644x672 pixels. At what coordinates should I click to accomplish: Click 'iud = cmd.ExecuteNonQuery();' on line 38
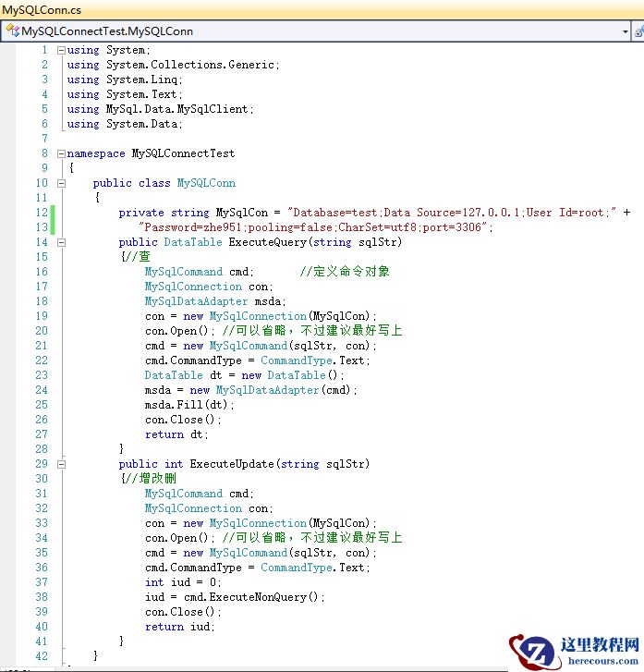pyautogui.click(x=235, y=597)
